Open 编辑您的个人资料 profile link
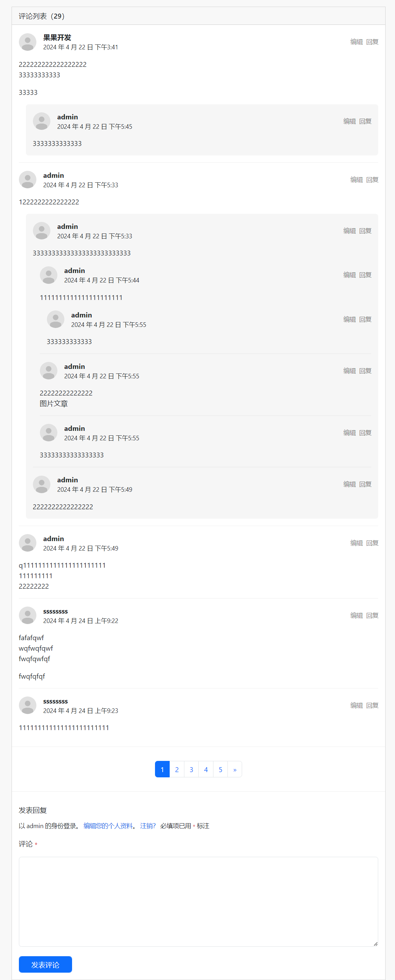395x980 pixels. click(108, 826)
